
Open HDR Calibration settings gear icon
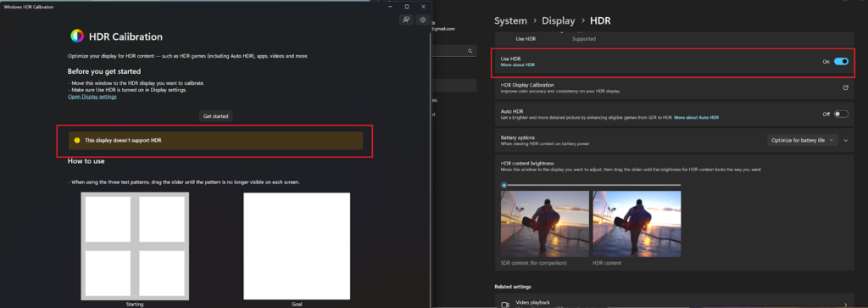pyautogui.click(x=423, y=20)
